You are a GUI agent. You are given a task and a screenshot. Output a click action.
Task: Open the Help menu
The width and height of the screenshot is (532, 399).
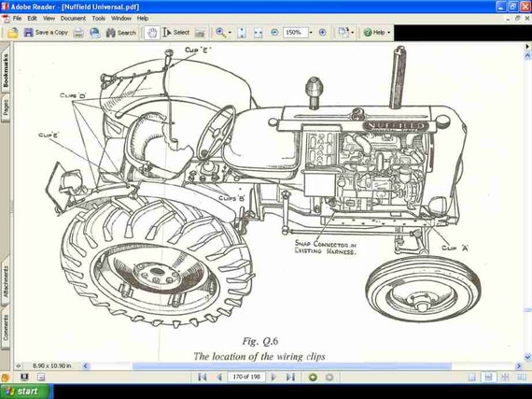tap(143, 19)
